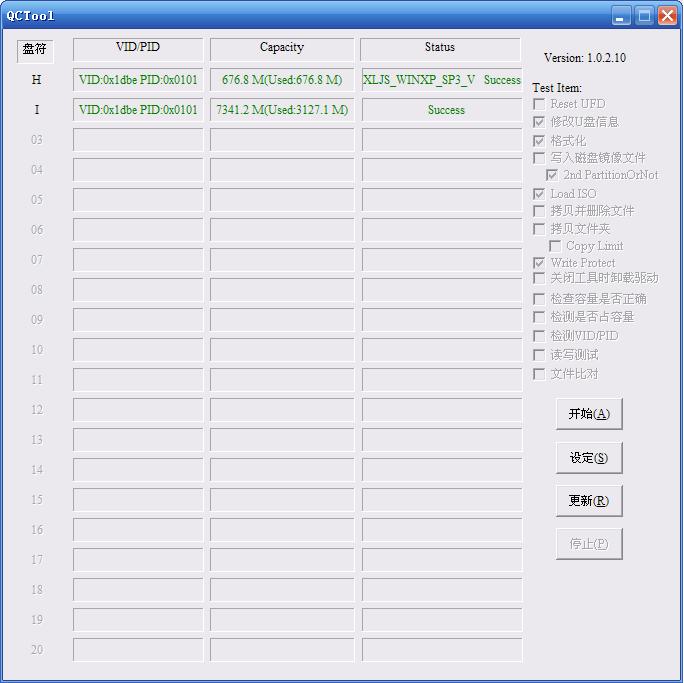This screenshot has height=683, width=684.
Task: Click the 开始(A) start button
Action: (x=589, y=413)
